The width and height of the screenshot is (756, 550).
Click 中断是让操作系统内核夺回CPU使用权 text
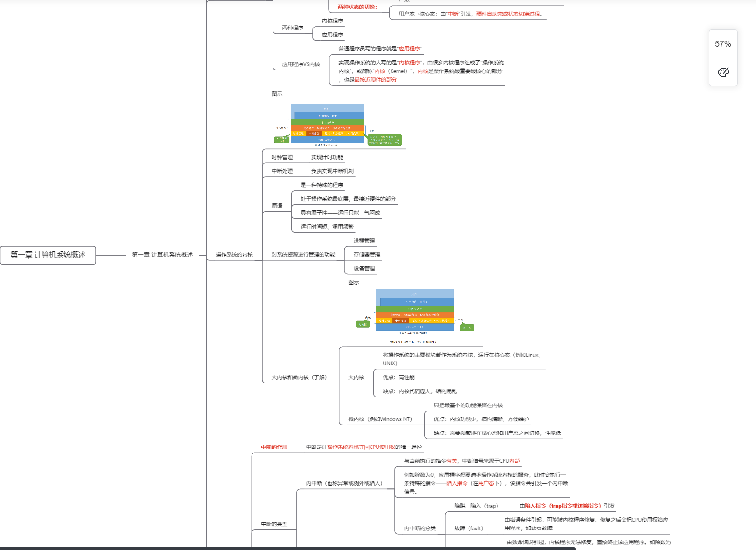coord(364,447)
